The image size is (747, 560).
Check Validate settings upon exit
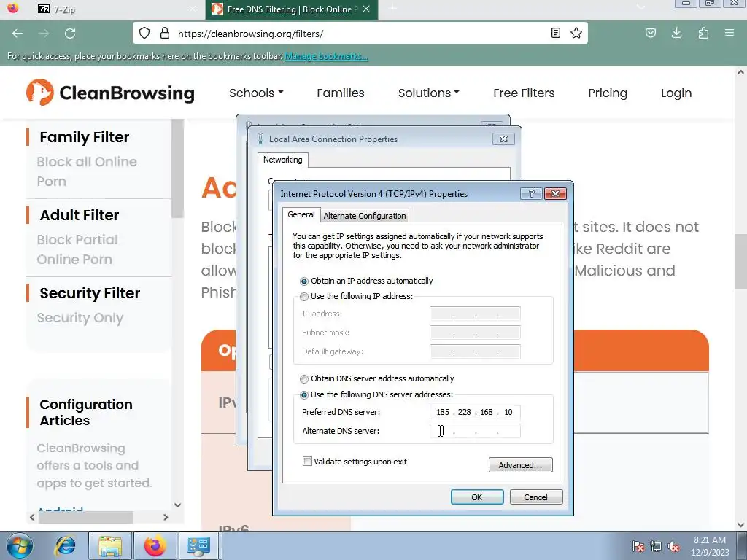tap(307, 462)
